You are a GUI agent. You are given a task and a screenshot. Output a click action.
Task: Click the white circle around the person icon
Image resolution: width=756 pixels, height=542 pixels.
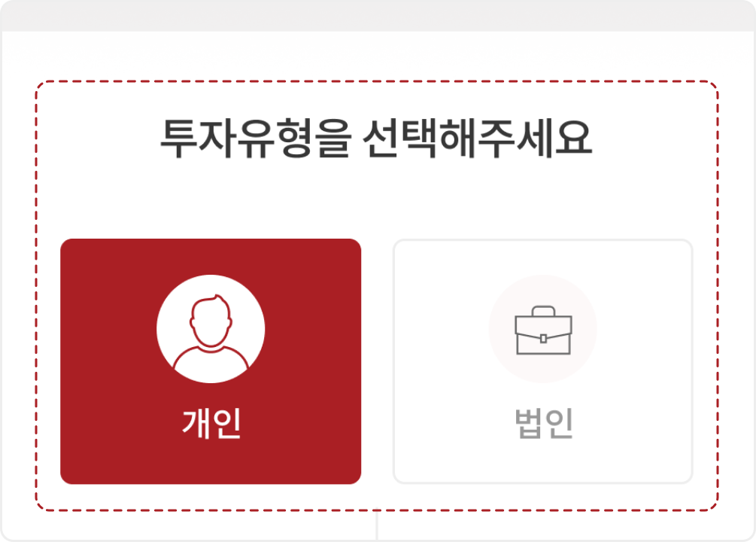point(211,329)
